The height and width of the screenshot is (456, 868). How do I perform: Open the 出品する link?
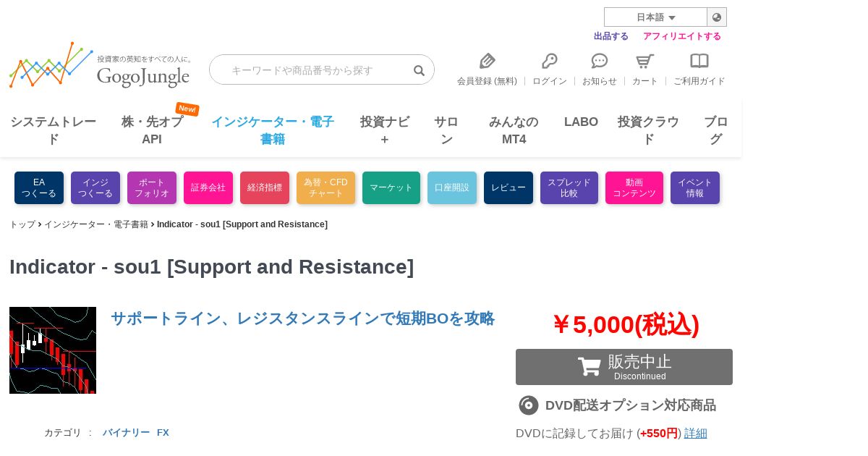pyautogui.click(x=611, y=36)
